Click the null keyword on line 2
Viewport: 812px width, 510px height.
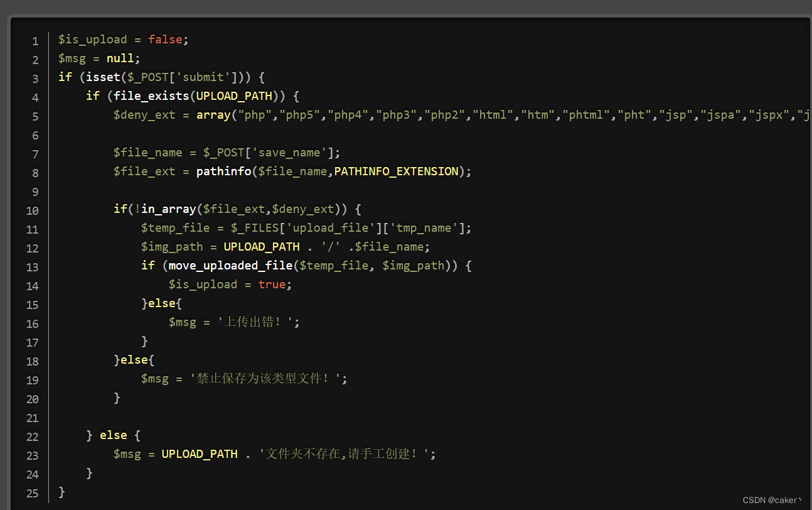coord(120,58)
